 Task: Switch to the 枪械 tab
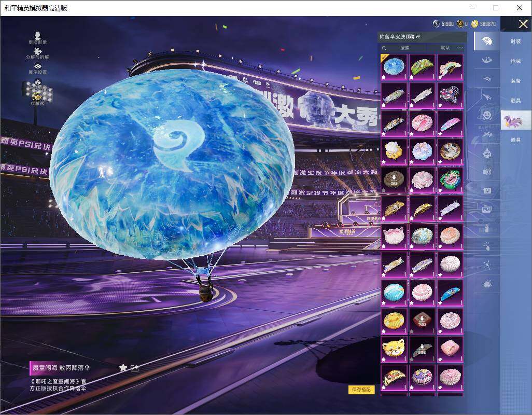516,61
